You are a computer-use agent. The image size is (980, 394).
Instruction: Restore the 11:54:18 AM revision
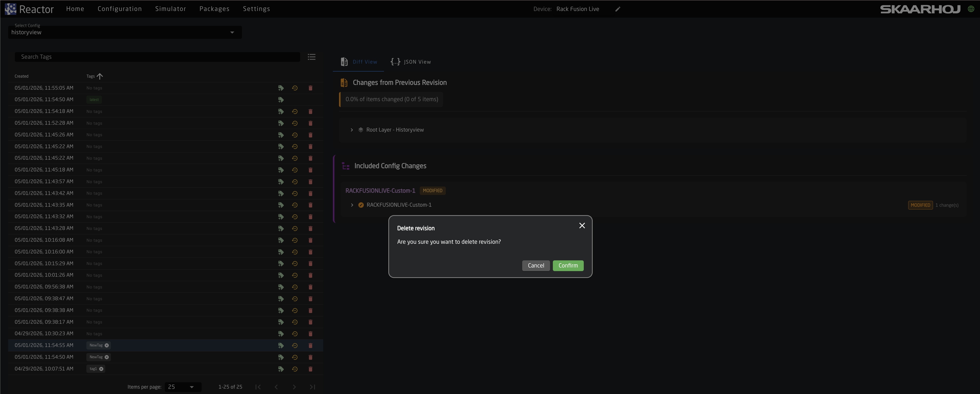295,111
